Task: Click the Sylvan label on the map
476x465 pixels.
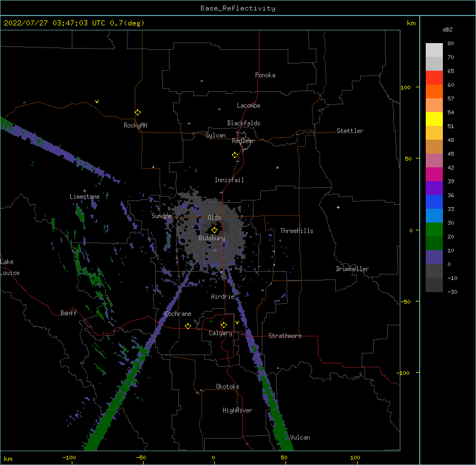Action: (215, 135)
